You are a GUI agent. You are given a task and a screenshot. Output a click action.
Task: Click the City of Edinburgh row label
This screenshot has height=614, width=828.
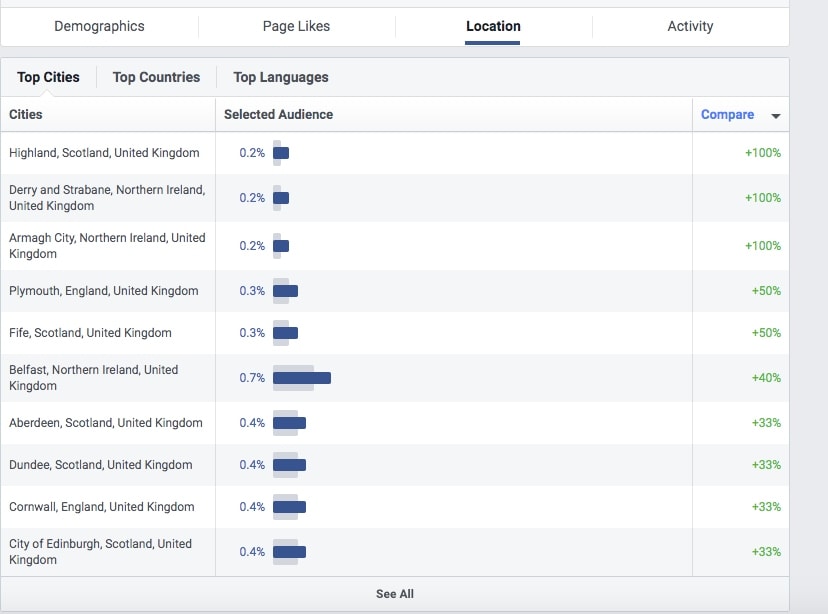click(x=100, y=552)
